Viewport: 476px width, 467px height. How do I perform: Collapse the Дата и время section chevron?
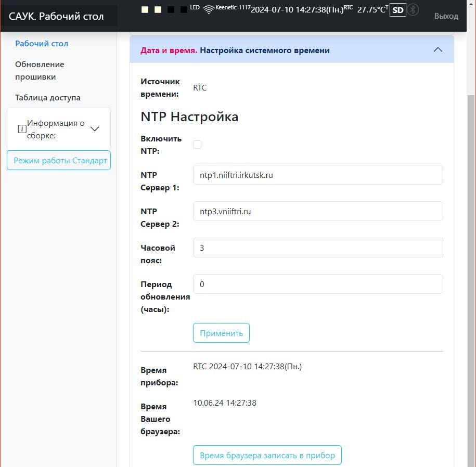coord(438,50)
